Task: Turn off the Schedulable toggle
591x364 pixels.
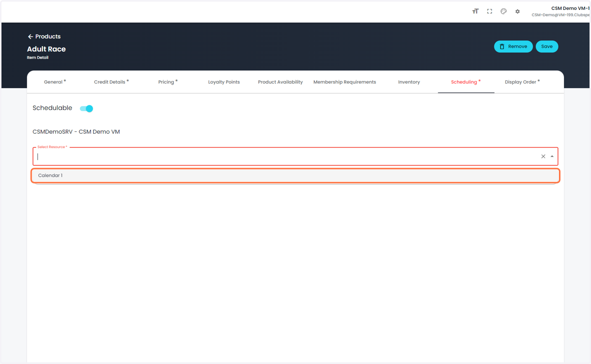Action: click(87, 108)
